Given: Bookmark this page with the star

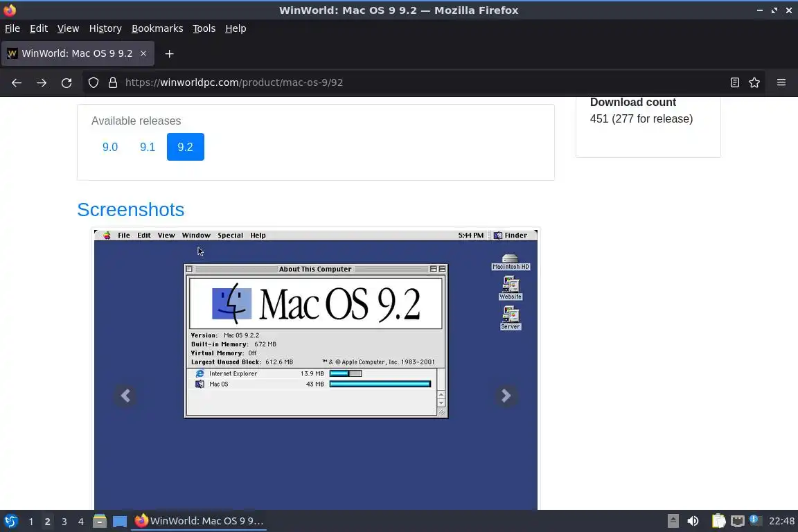Looking at the screenshot, I should pos(754,82).
